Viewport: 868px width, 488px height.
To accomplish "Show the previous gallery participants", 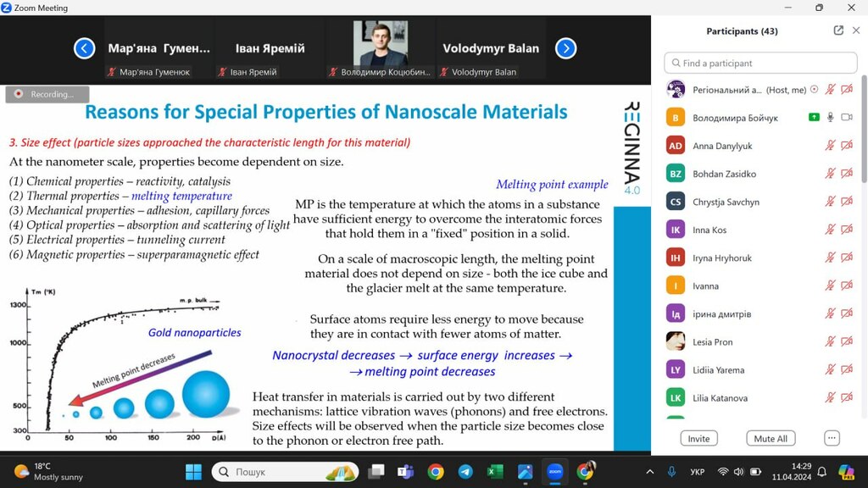I will (x=84, y=48).
